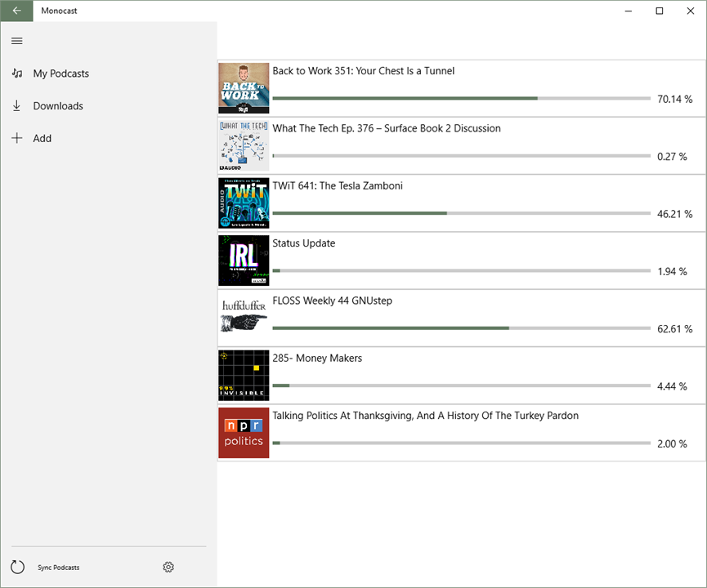This screenshot has height=588, width=707.
Task: Click the Downloads arrow icon
Action: pos(16,106)
